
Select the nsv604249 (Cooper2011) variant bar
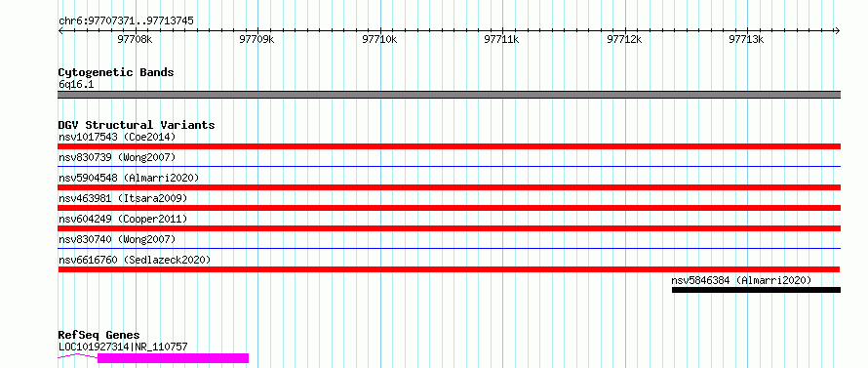pos(449,228)
